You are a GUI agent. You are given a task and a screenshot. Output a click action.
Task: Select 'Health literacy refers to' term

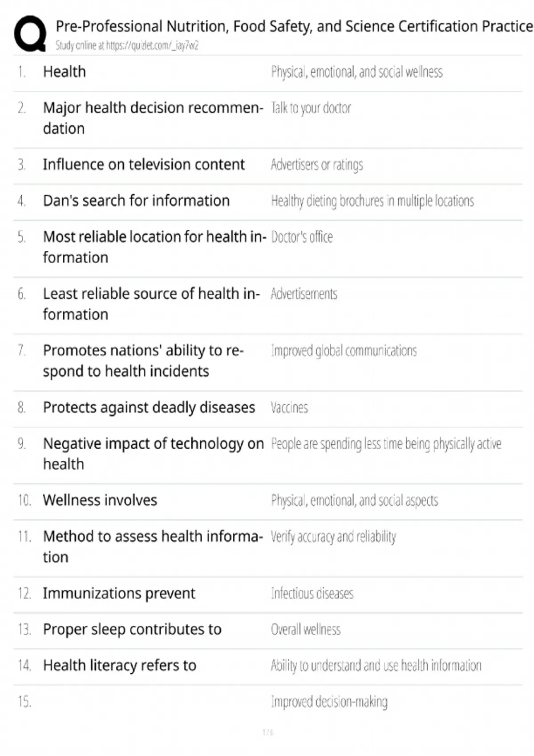tap(119, 665)
